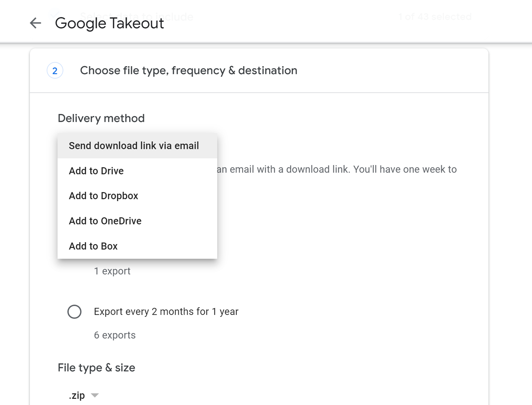This screenshot has width=532, height=405.
Task: Select the 'Export every 2 months' radio button
Action: [x=74, y=311]
